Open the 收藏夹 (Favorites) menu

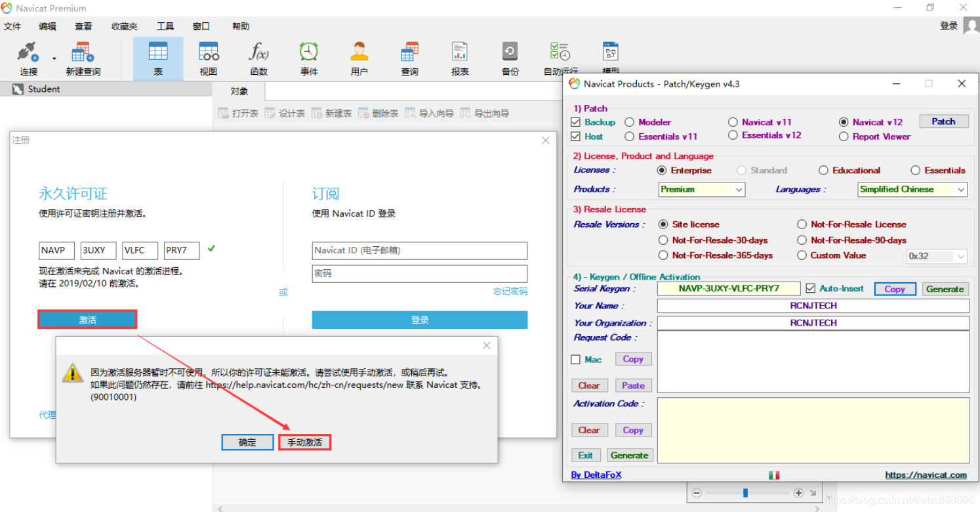[124, 26]
